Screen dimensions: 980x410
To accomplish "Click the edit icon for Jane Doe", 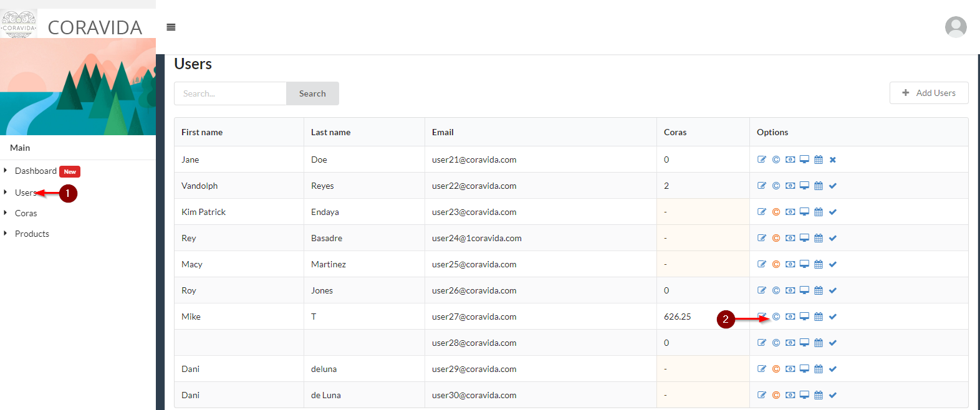I will pos(761,160).
